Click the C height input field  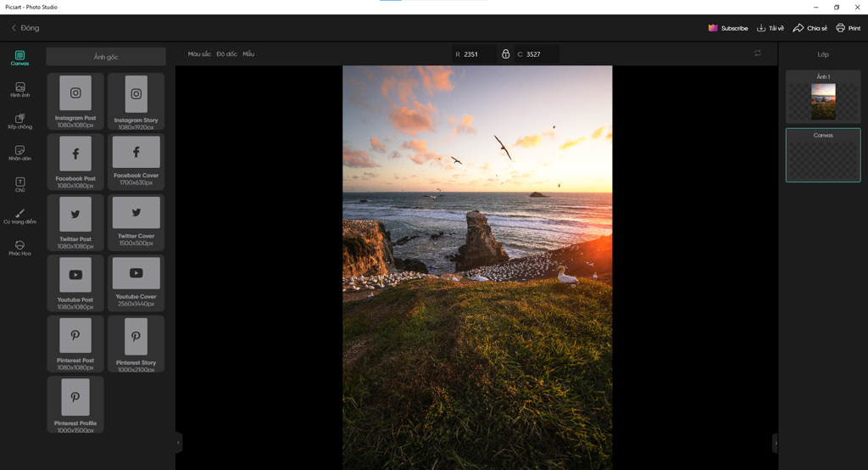pos(537,53)
